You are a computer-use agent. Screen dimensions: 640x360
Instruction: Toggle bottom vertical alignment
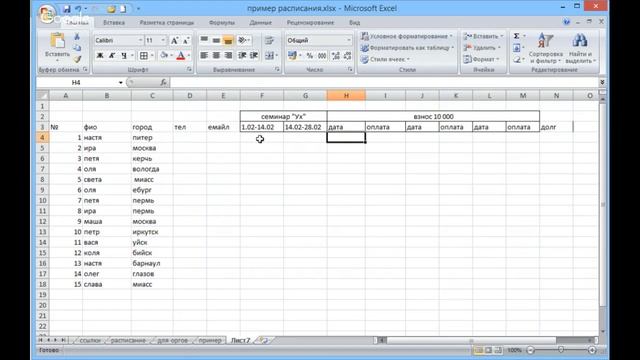coord(228,40)
